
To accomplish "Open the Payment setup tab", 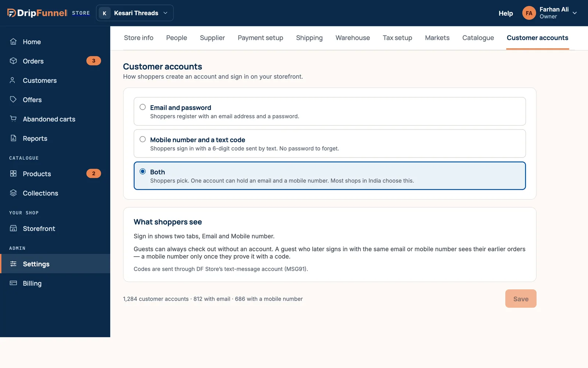I will (260, 38).
